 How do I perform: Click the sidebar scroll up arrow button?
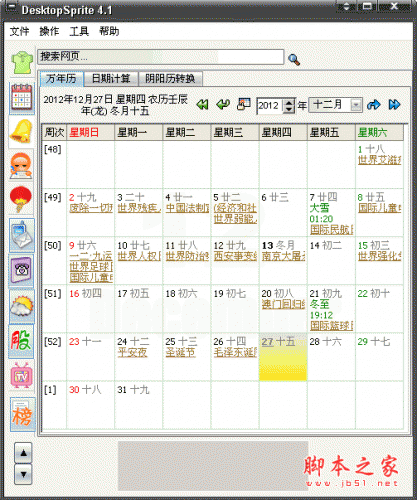23,453
